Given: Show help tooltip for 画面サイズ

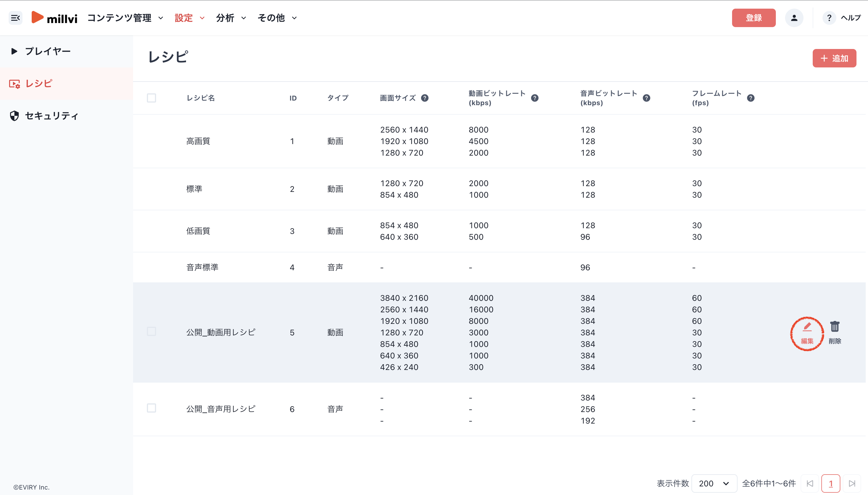Looking at the screenshot, I should [x=425, y=98].
